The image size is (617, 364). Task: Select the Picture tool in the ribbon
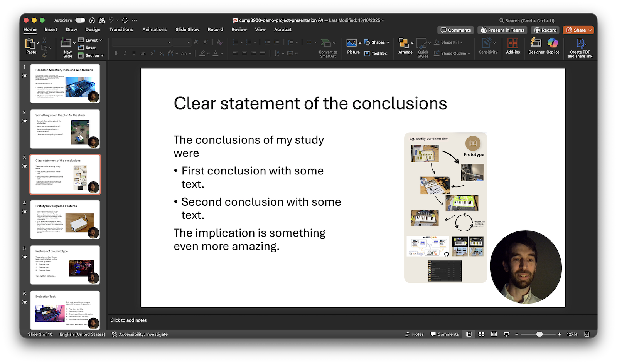pos(353,46)
